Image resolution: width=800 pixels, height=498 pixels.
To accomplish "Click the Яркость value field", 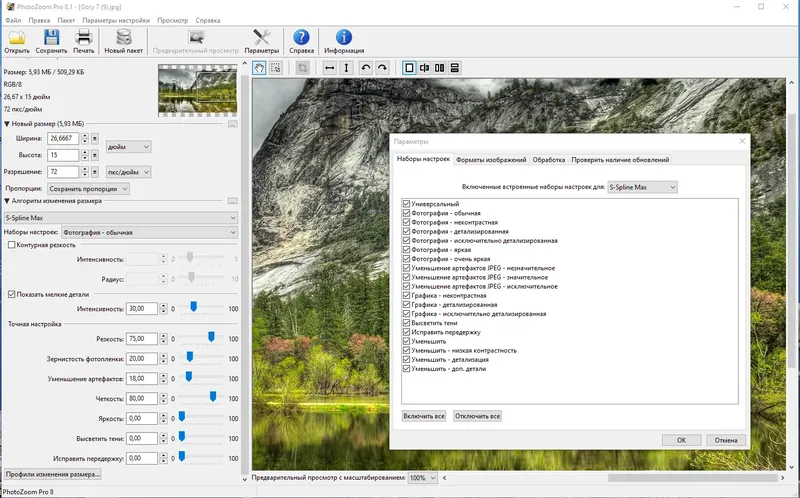I will 141,418.
